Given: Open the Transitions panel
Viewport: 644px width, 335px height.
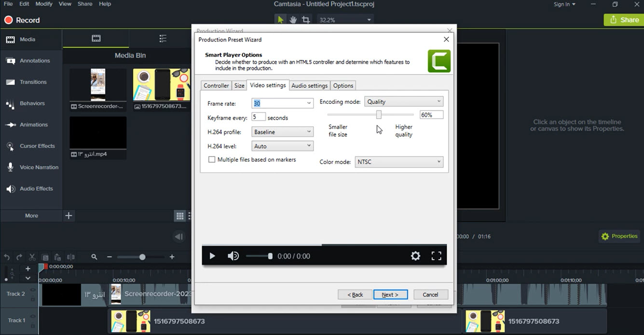Looking at the screenshot, I should pos(31,82).
